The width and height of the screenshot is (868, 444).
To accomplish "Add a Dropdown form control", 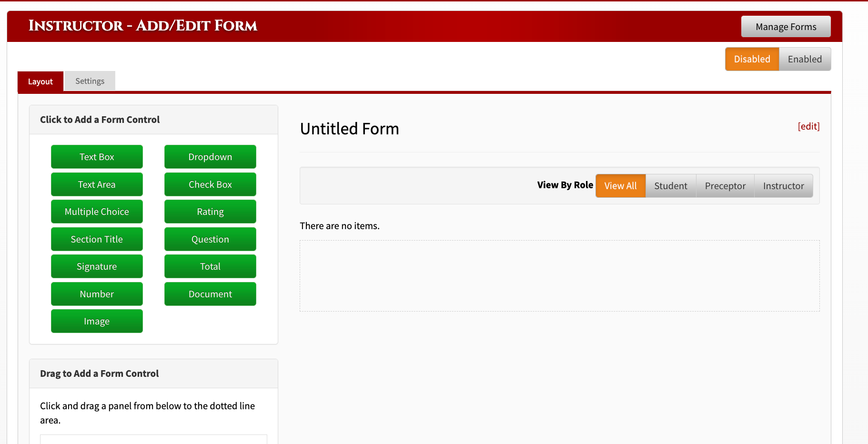I will click(210, 157).
